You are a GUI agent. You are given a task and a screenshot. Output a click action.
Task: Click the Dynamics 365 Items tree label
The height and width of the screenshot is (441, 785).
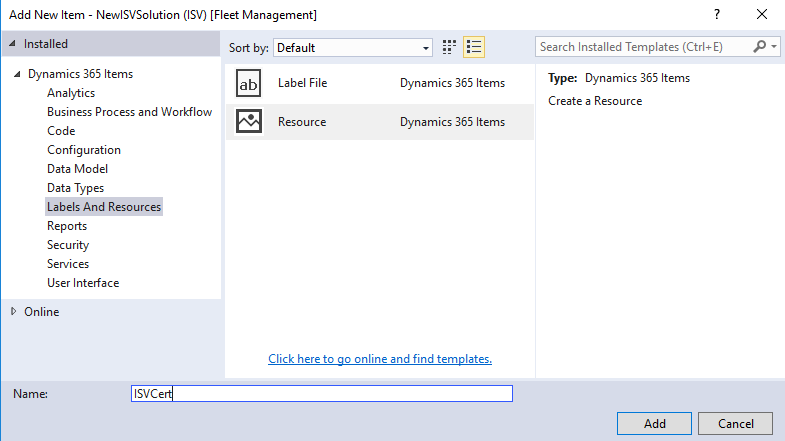(x=81, y=74)
